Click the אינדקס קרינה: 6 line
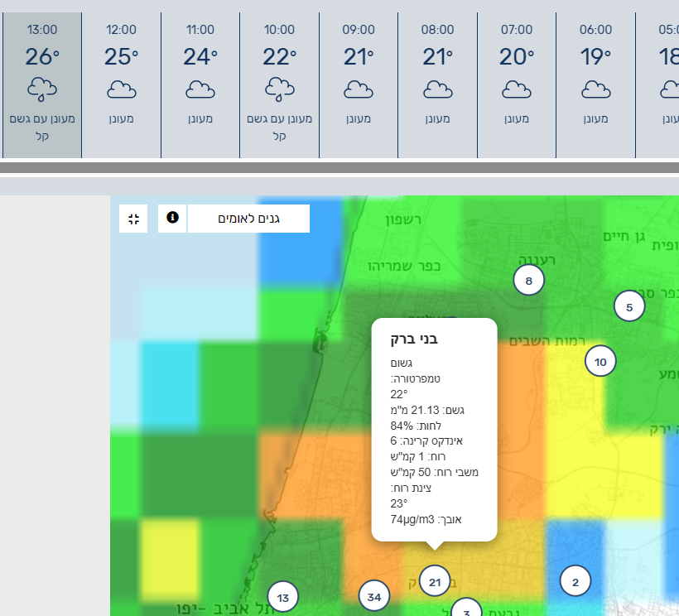679x616 pixels. [426, 441]
